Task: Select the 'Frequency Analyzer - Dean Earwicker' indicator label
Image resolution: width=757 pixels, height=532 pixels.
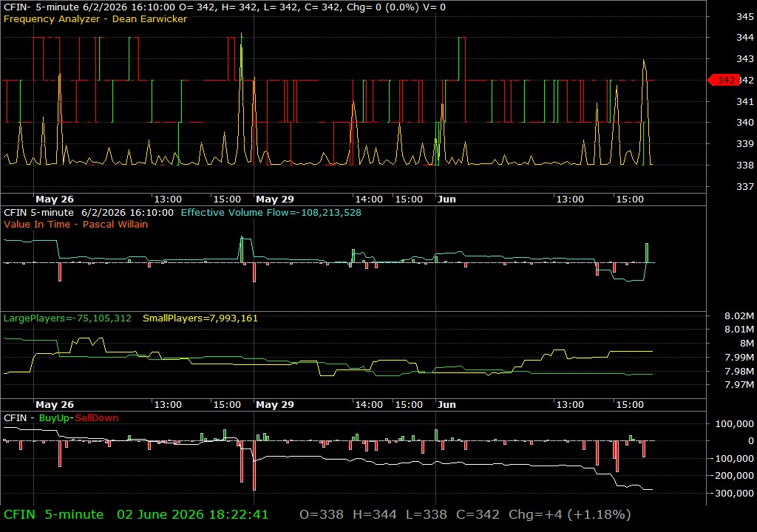Action: tap(95, 18)
